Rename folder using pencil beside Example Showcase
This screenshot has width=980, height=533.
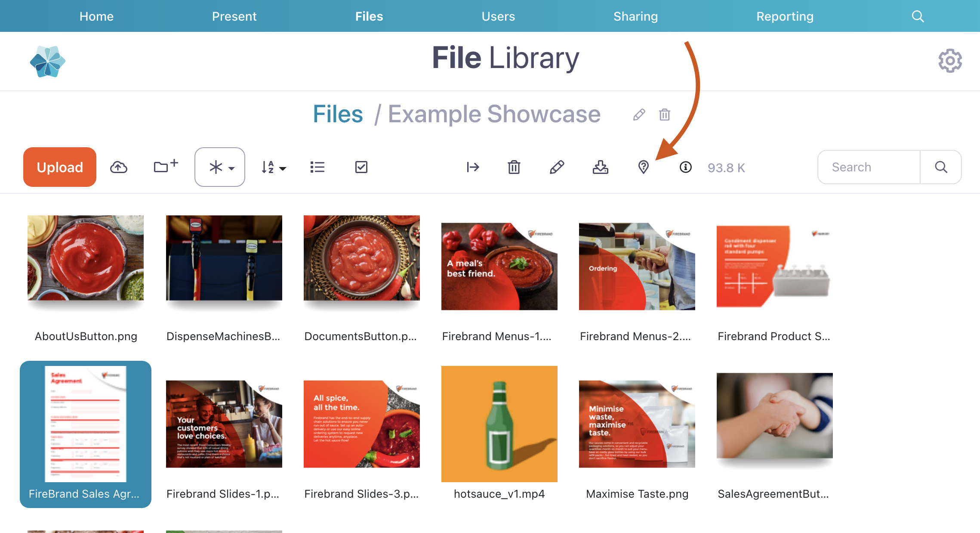click(639, 115)
